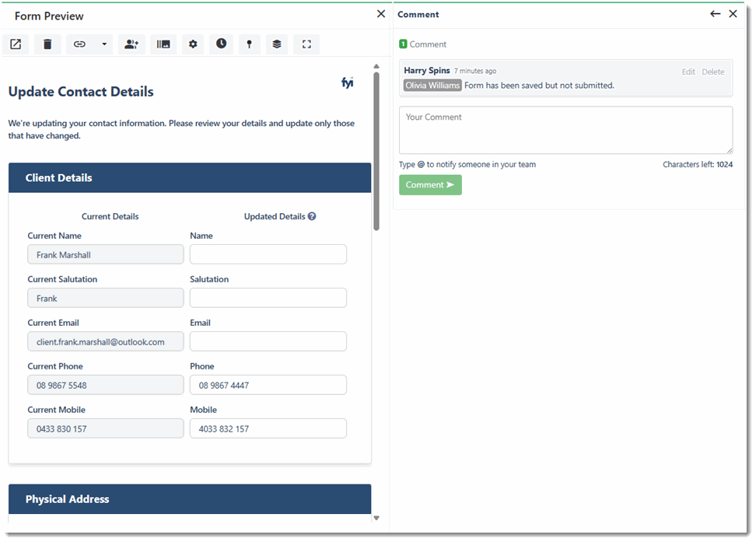Click the green comment count badge
This screenshot has height=542, width=756.
point(403,44)
